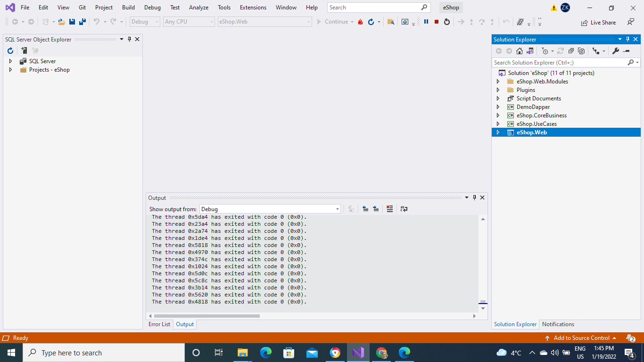This screenshot has height=362, width=644.
Task: Click the Restart debugging circular arrow icon
Action: pyautogui.click(x=446, y=21)
